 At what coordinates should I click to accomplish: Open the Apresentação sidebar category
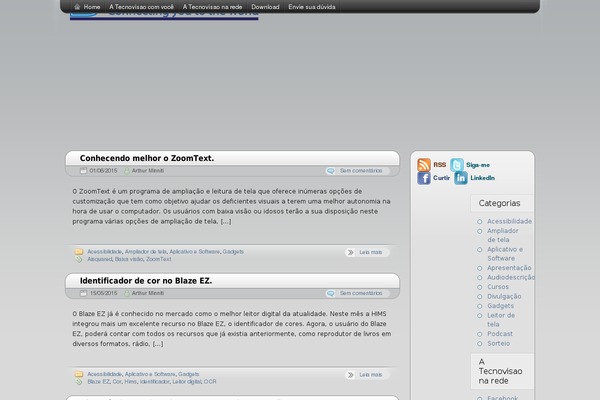[x=509, y=268]
